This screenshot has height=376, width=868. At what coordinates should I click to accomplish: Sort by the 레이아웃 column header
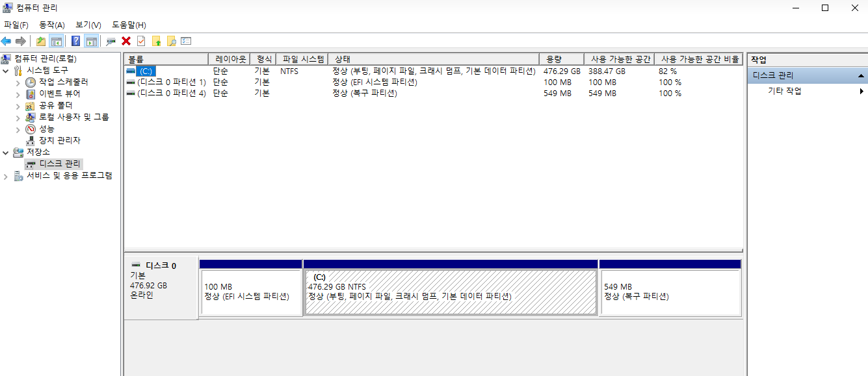[230, 59]
